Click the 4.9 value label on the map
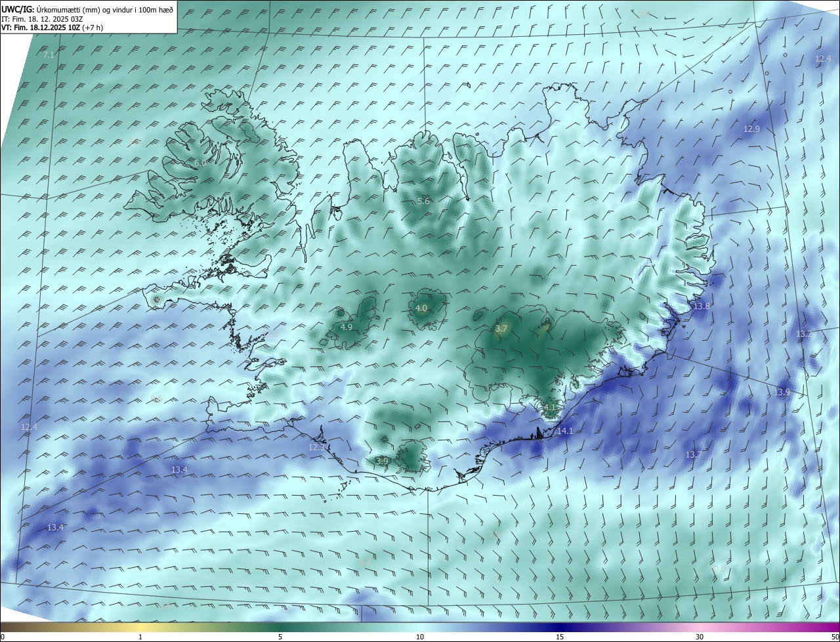Screen dimensions: 840x642 click(x=347, y=327)
